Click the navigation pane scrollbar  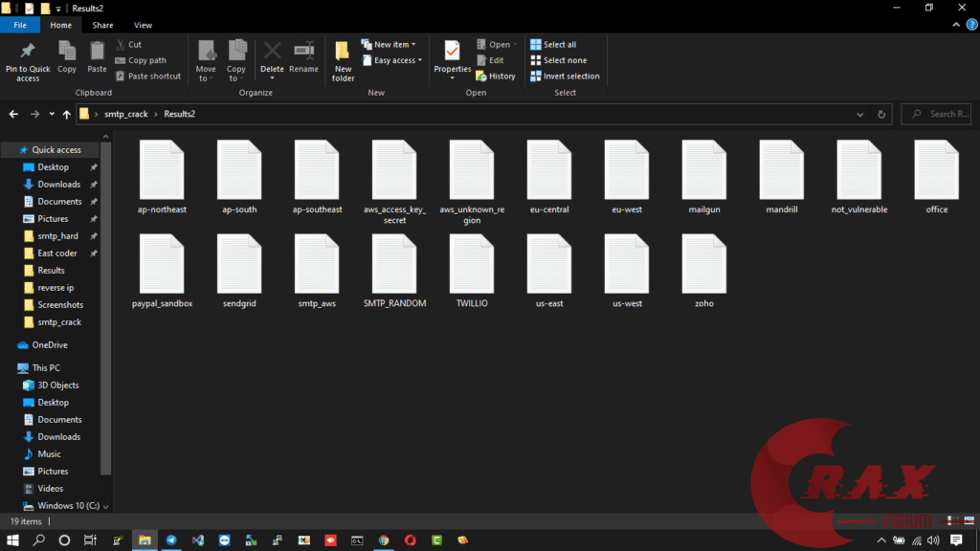[x=105, y=309]
